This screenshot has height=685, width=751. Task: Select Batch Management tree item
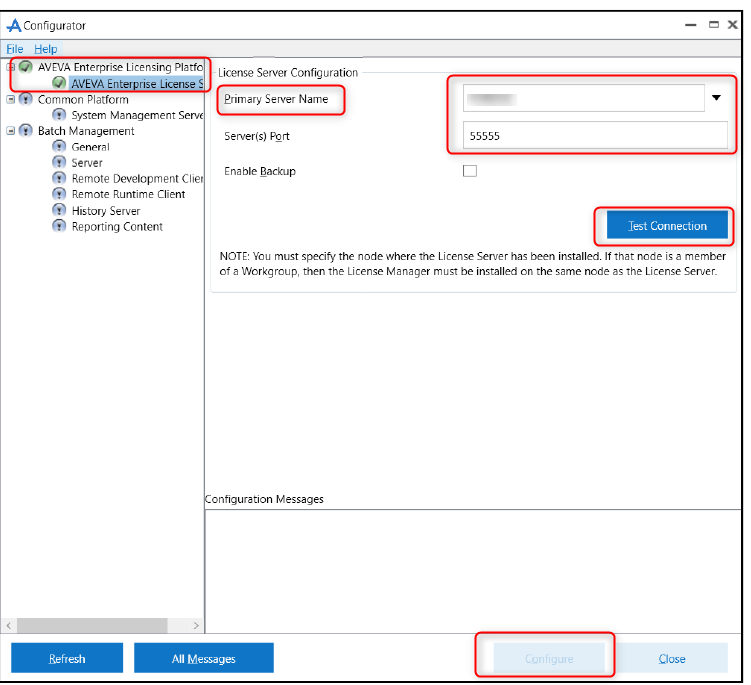(86, 131)
